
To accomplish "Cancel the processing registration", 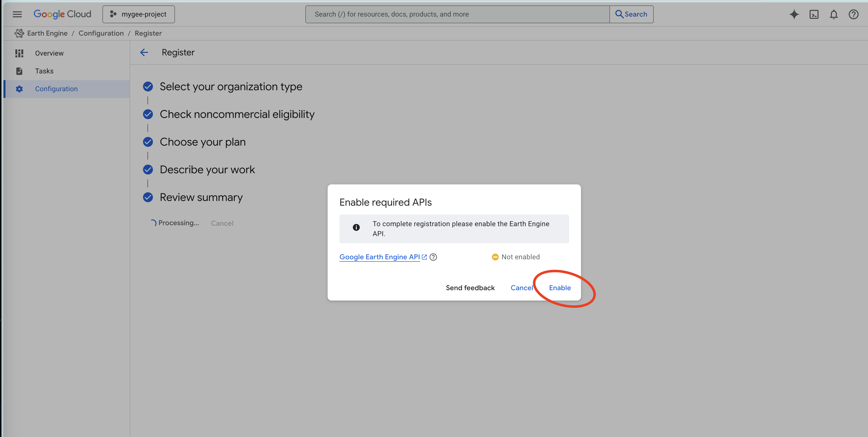I will pyautogui.click(x=222, y=223).
